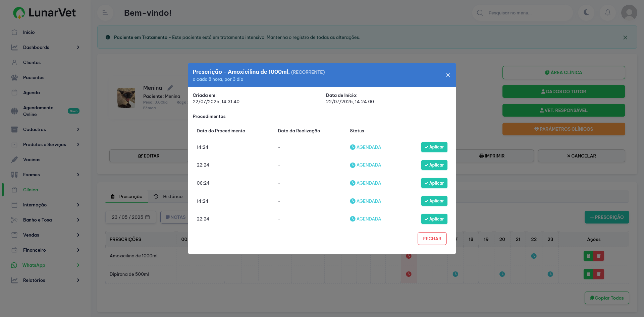Expand Dashboards menu chevron
644x317 pixels.
tap(78, 47)
